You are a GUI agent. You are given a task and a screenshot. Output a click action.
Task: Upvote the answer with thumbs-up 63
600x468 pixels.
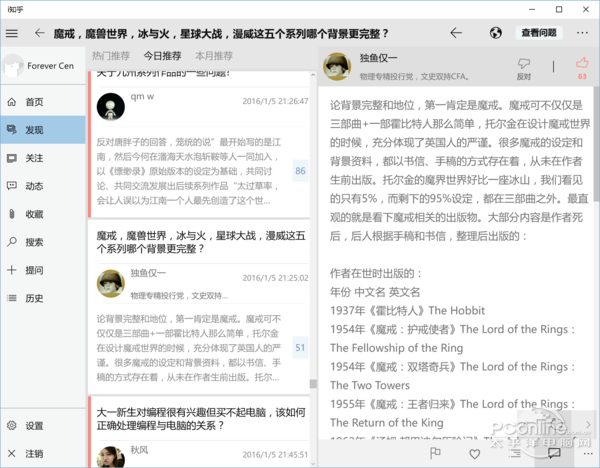pyautogui.click(x=582, y=68)
